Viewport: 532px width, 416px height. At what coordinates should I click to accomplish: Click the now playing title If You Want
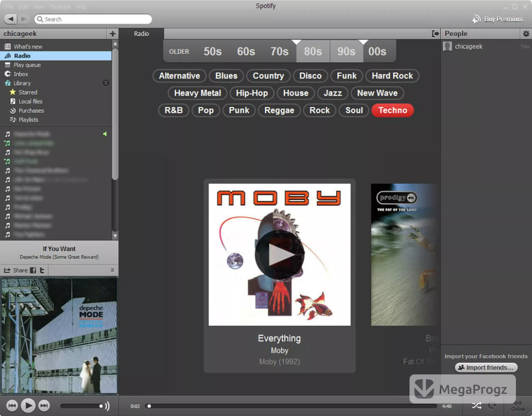[x=59, y=249]
